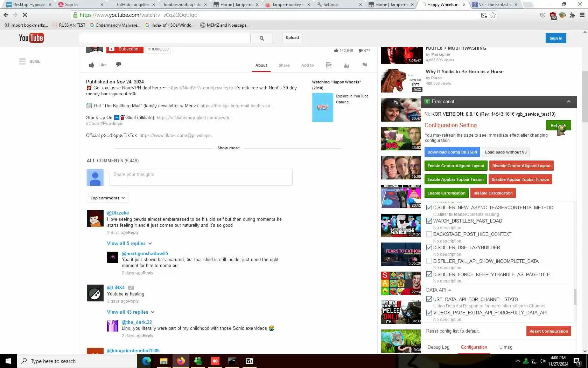This screenshot has height=368, width=588.
Task: Click Download Config Db JSON
Action: click(452, 152)
